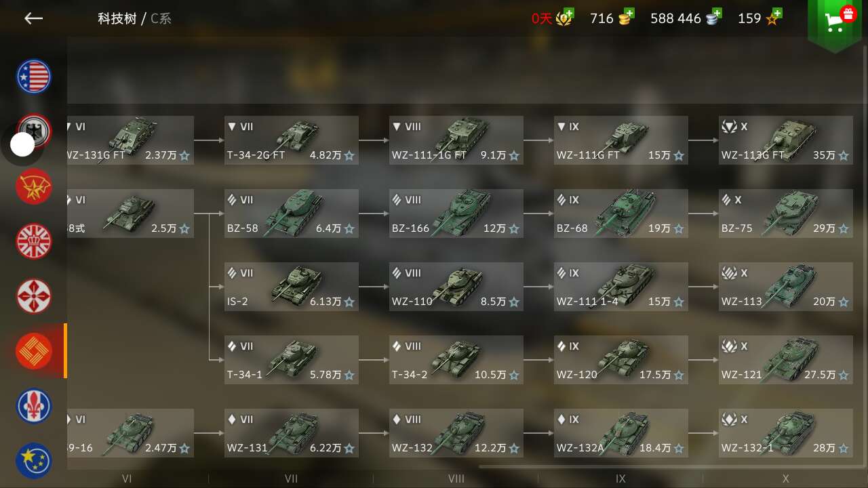Select the France nation flag icon

coord(34,406)
